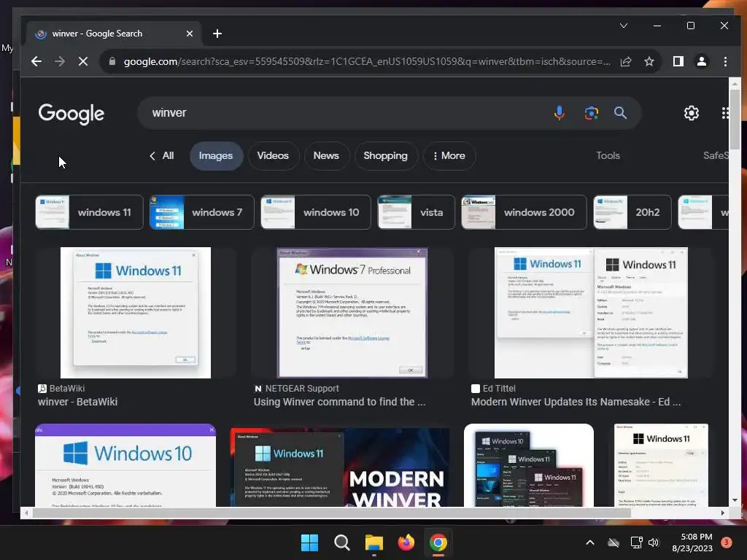
Task: Open light Windows 11 specifications image
Action: pos(661,465)
